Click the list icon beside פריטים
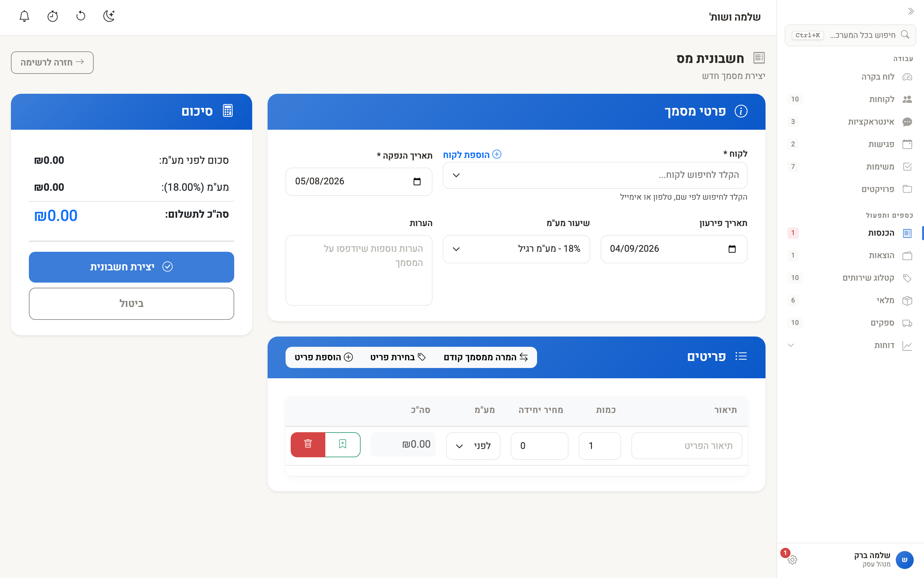 741,356
